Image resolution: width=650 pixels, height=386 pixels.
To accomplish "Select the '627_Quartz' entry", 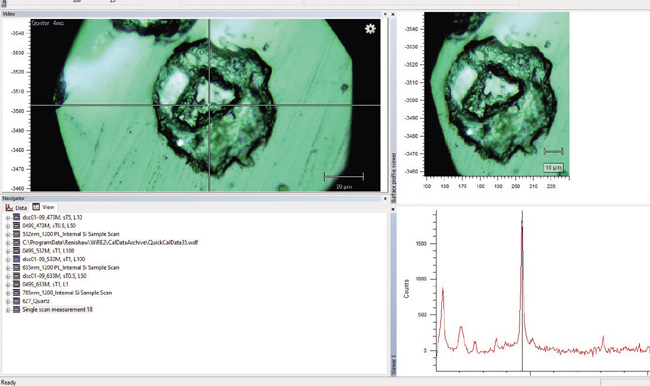I will (x=36, y=301).
